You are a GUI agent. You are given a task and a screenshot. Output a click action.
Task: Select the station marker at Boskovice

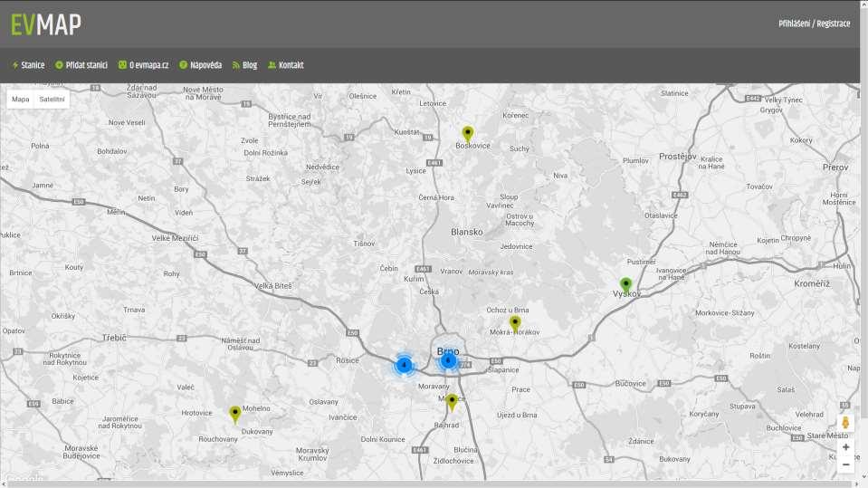pyautogui.click(x=468, y=133)
